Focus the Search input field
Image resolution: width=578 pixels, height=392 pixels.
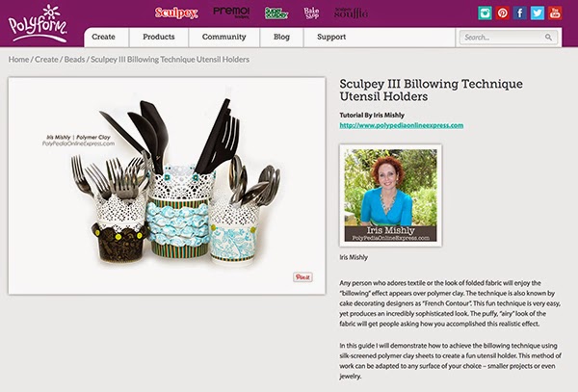point(509,38)
